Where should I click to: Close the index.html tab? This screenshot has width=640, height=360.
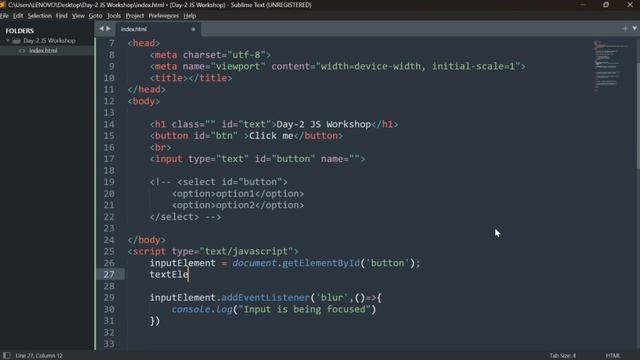coord(193,29)
